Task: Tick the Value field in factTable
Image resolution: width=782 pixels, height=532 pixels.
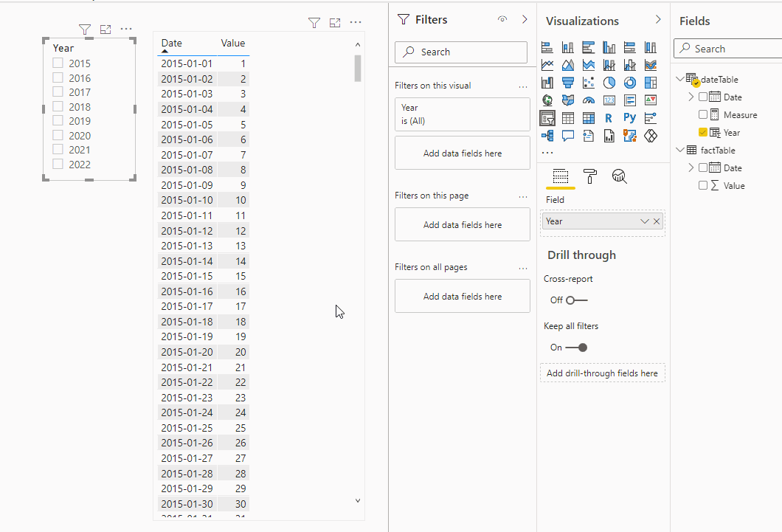Action: [703, 185]
